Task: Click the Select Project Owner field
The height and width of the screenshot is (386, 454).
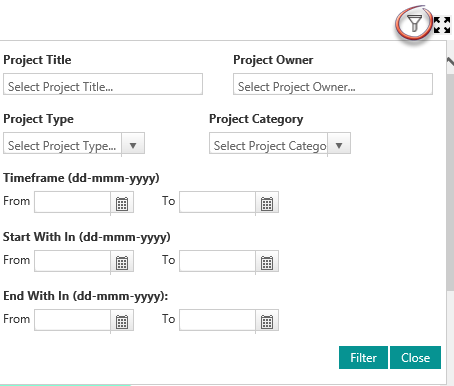Action: (x=333, y=84)
